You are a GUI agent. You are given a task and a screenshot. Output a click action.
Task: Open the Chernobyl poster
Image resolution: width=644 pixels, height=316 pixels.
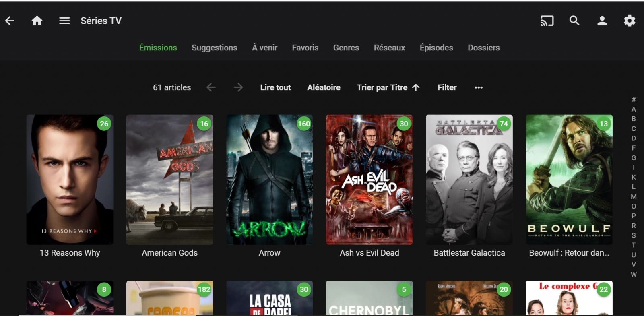(x=369, y=298)
